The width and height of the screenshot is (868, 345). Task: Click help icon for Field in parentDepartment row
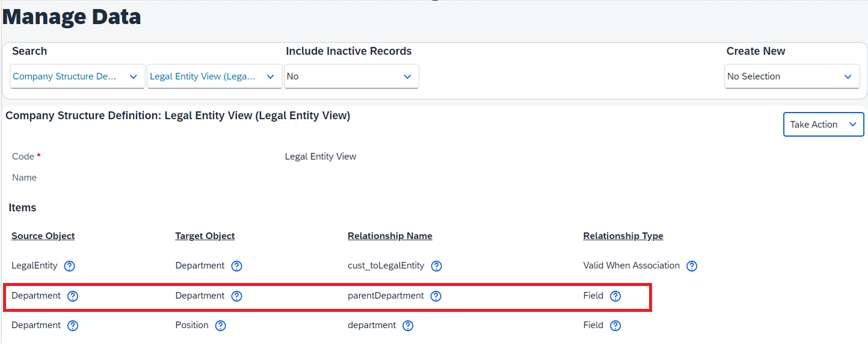point(615,296)
